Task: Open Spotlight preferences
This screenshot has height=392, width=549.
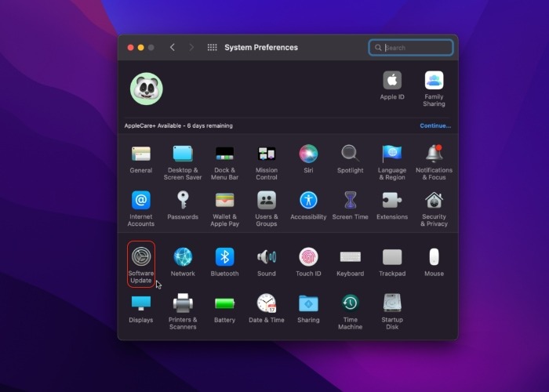Action: (x=350, y=160)
